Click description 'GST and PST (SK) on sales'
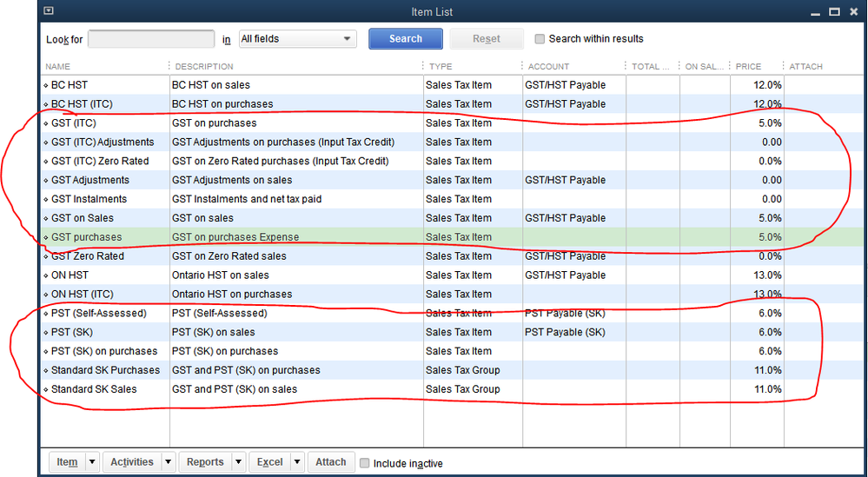 pos(235,389)
